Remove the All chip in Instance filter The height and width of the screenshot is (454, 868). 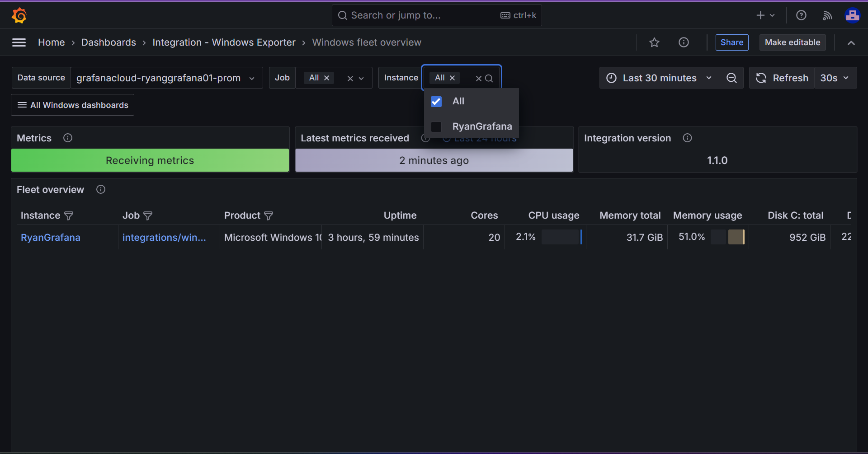pyautogui.click(x=452, y=78)
